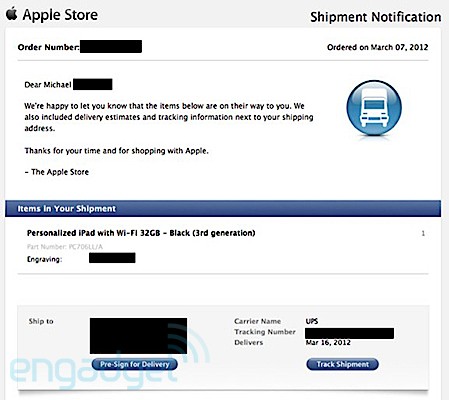
Task: Click the blue delivery truck icon
Action: pyautogui.click(x=374, y=108)
